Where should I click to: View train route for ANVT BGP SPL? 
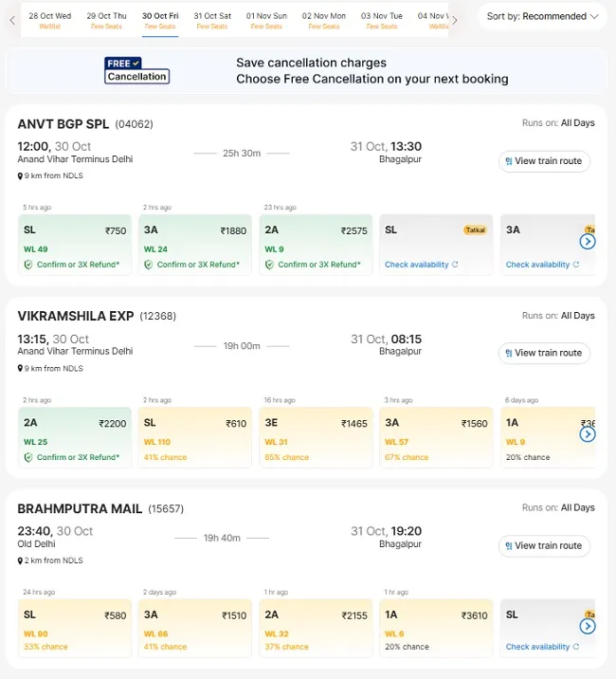point(544,161)
